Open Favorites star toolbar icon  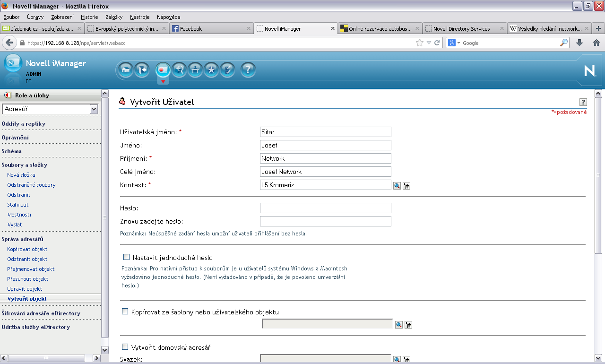(211, 70)
